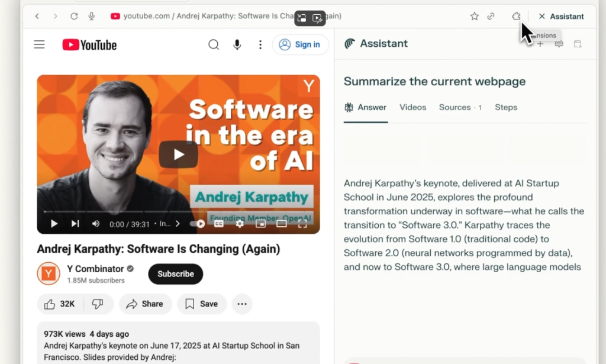Dislike the video
Viewport: 606px width, 364px height.
[98, 304]
